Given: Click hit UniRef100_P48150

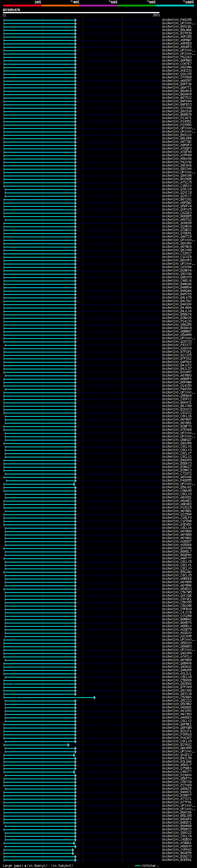Looking at the screenshot, I should 177,389.
